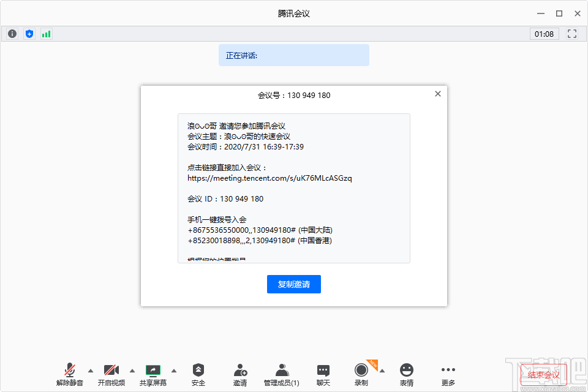Close the invitation dialog with its X

[x=437, y=94]
